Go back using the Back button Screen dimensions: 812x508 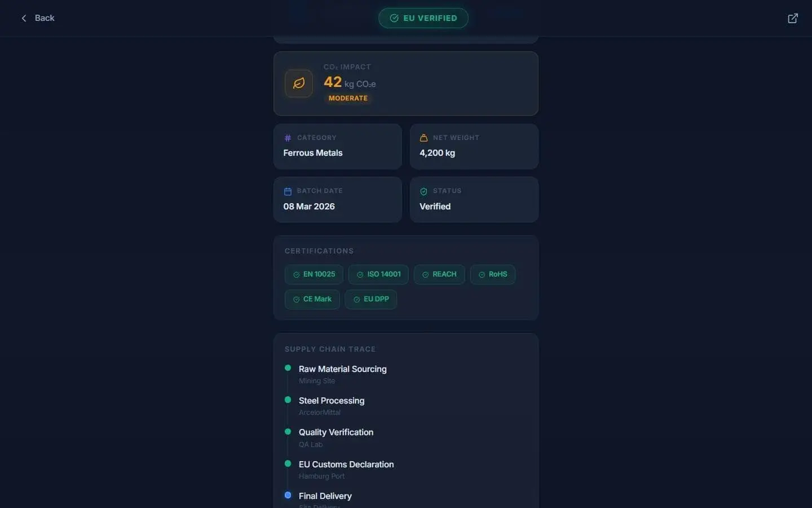tap(38, 18)
